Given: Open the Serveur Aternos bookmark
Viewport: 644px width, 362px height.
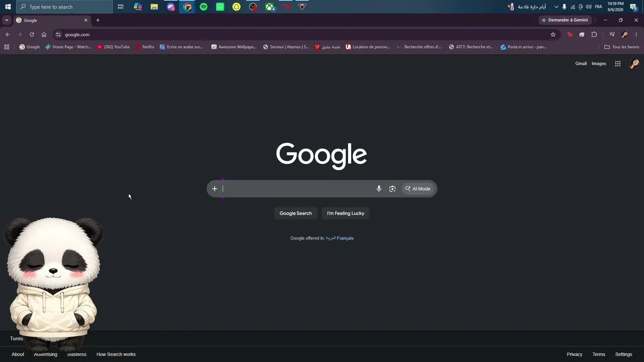Looking at the screenshot, I should pyautogui.click(x=286, y=47).
